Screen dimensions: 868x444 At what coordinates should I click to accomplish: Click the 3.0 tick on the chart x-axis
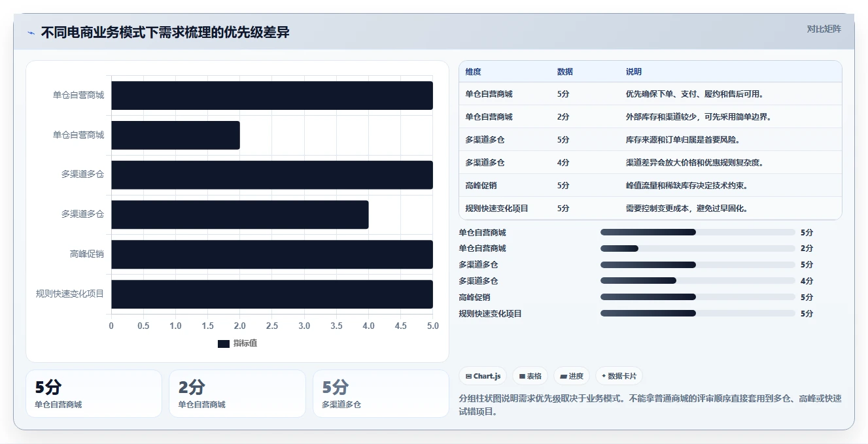(x=304, y=326)
